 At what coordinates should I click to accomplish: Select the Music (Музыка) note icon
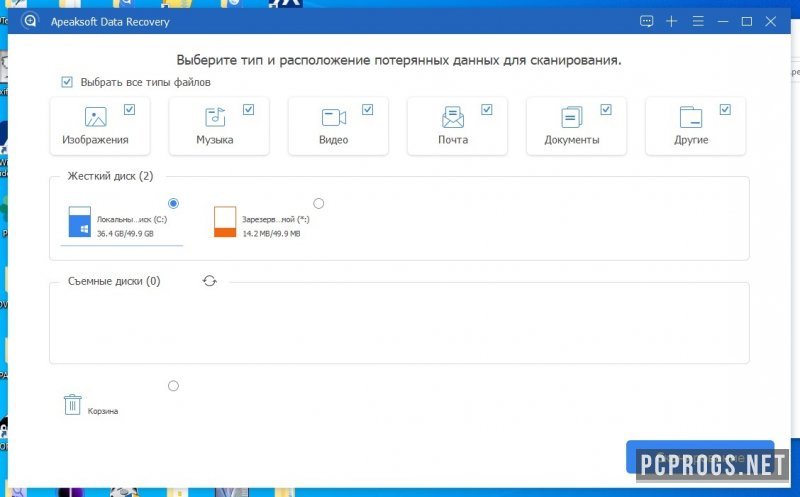click(215, 117)
